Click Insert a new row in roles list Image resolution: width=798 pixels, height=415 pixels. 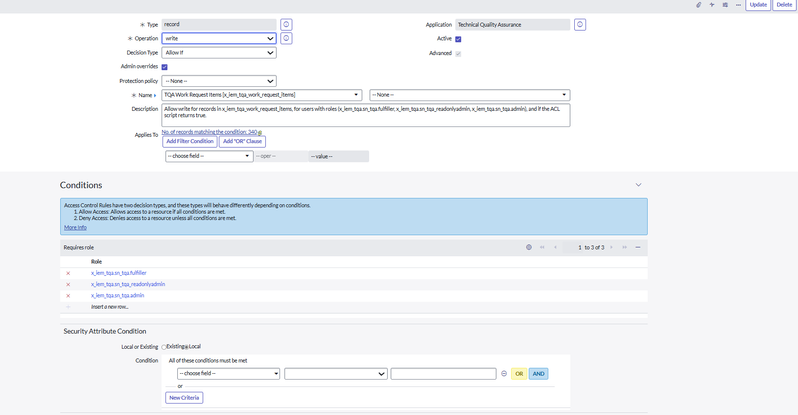pyautogui.click(x=109, y=307)
